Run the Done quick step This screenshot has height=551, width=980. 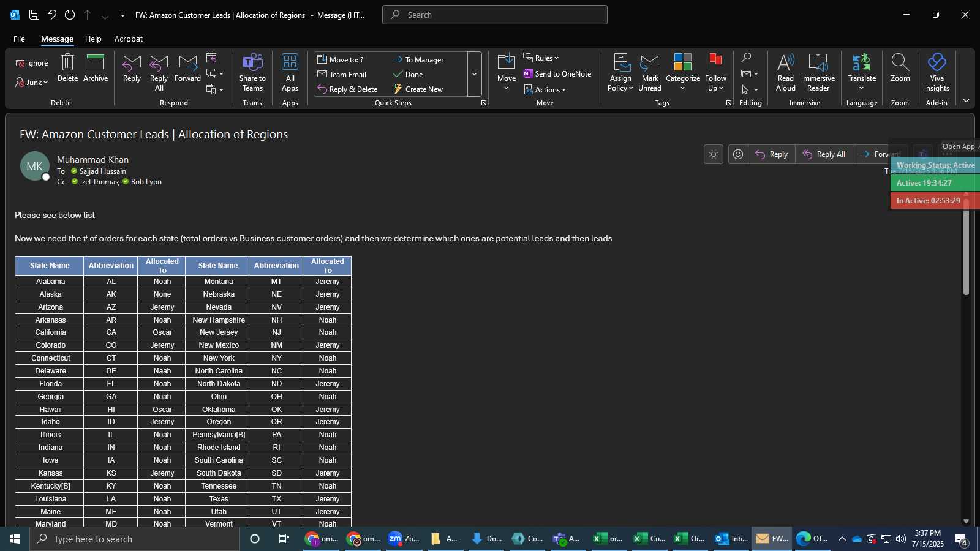408,75
